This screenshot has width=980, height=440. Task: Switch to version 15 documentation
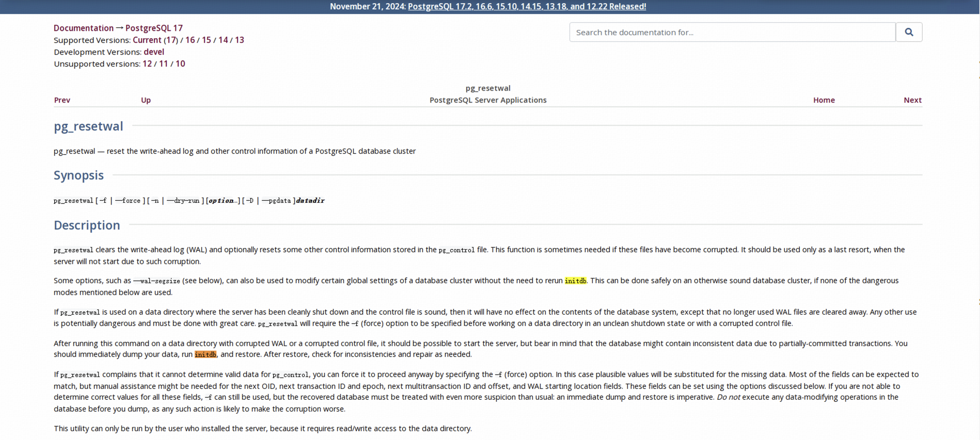point(207,40)
